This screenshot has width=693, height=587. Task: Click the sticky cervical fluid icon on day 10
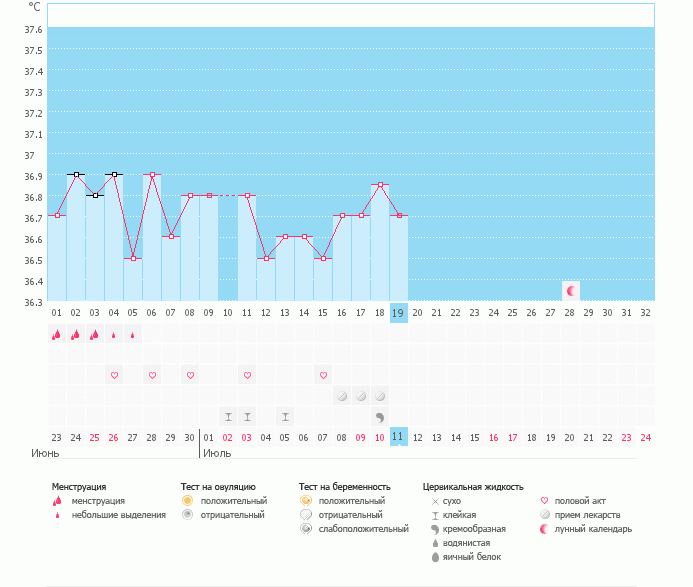[x=228, y=416]
